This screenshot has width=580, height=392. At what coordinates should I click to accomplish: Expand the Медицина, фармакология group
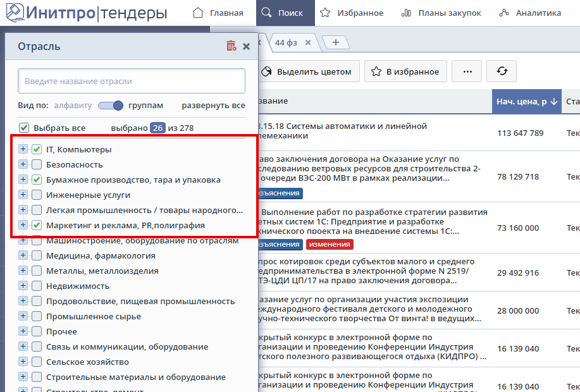23,256
